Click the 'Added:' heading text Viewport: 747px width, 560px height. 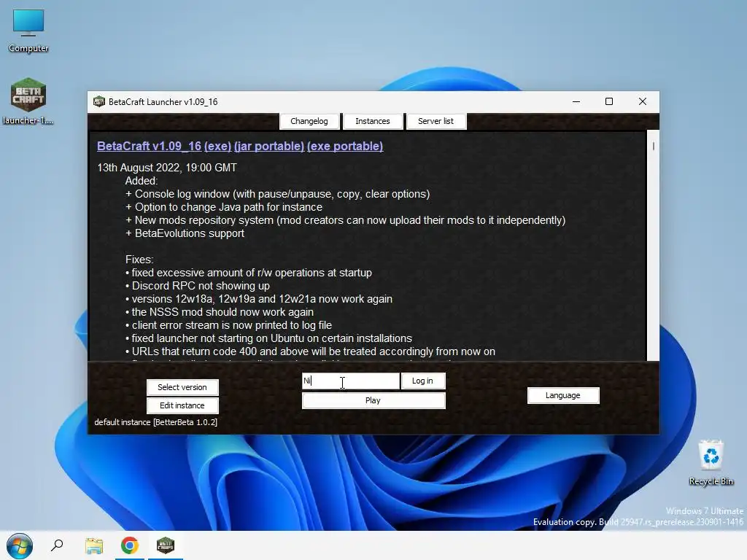click(x=142, y=181)
